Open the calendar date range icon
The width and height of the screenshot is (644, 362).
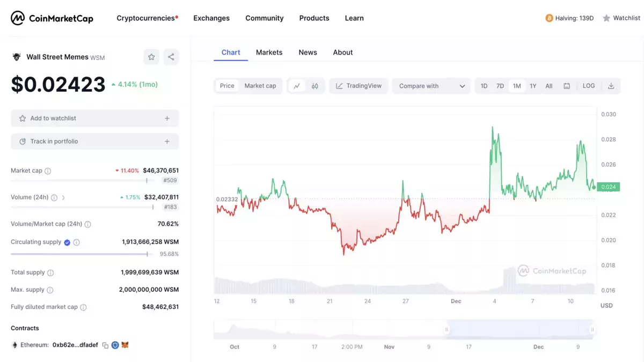coord(567,86)
